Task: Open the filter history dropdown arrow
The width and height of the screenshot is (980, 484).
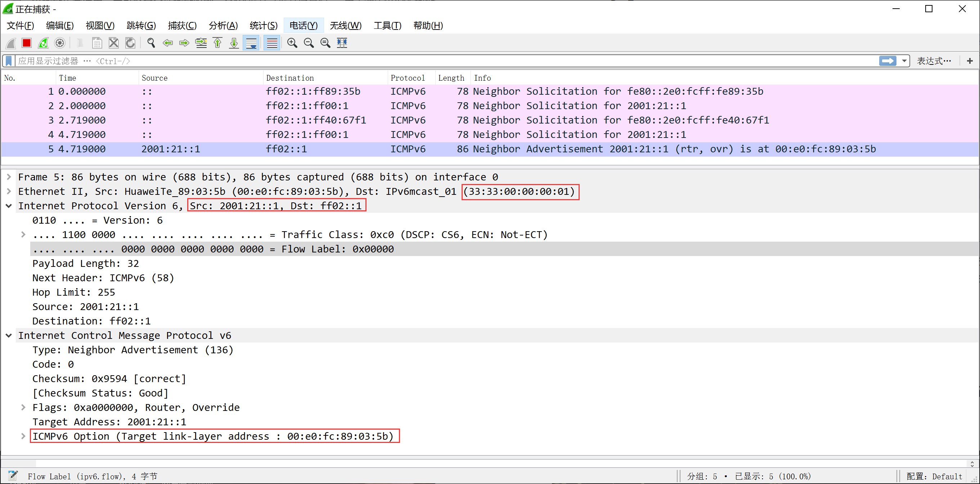Action: coord(904,61)
